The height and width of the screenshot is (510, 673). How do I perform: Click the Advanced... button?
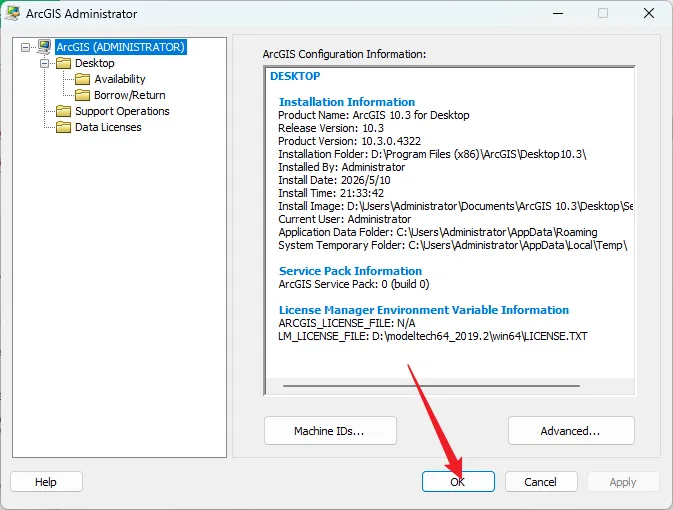coord(571,431)
